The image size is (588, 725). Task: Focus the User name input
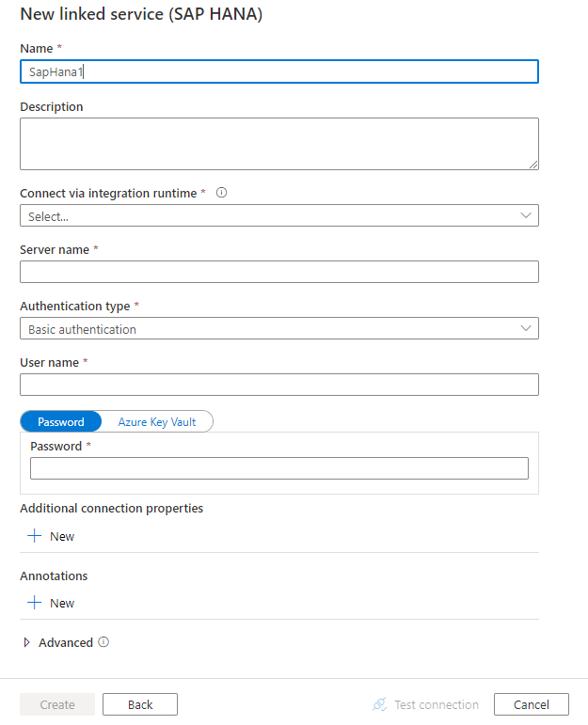278,385
